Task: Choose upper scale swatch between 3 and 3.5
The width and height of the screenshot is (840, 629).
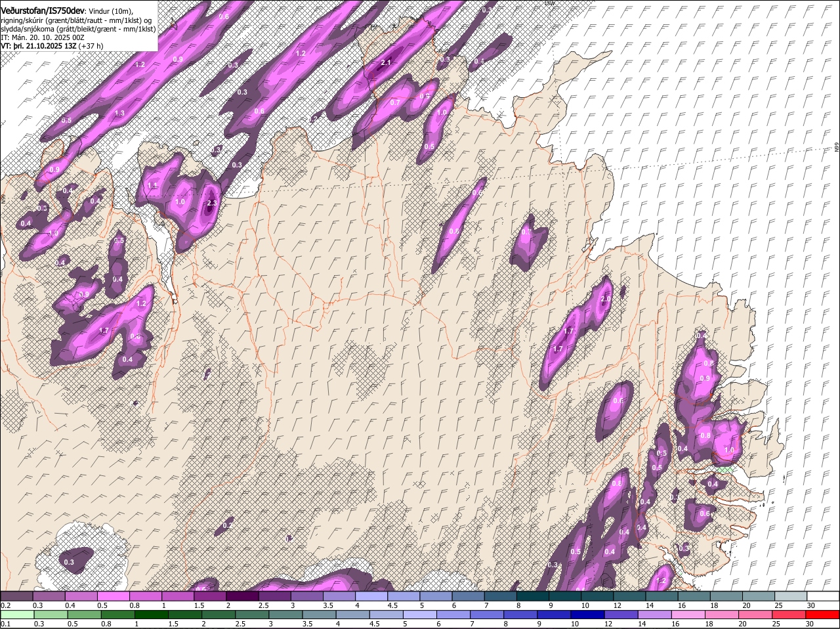Action: point(307,596)
